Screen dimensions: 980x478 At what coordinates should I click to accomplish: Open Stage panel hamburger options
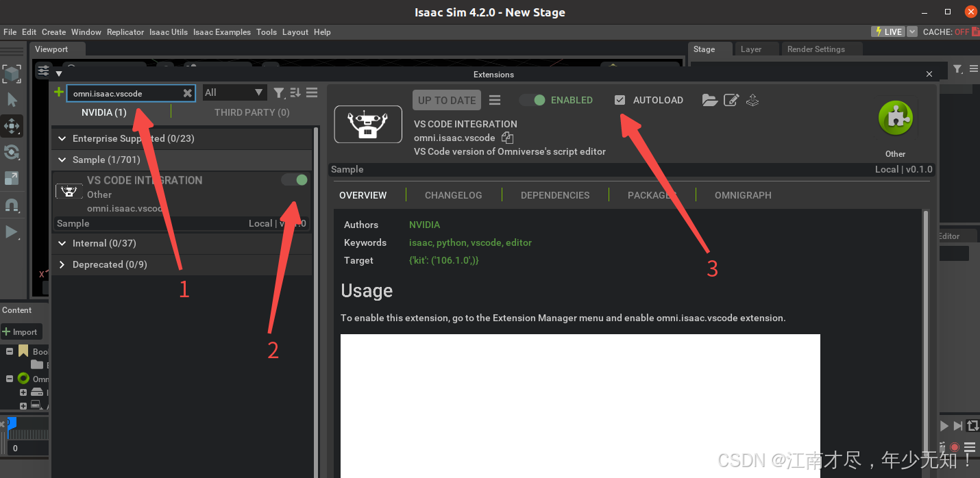[972, 68]
